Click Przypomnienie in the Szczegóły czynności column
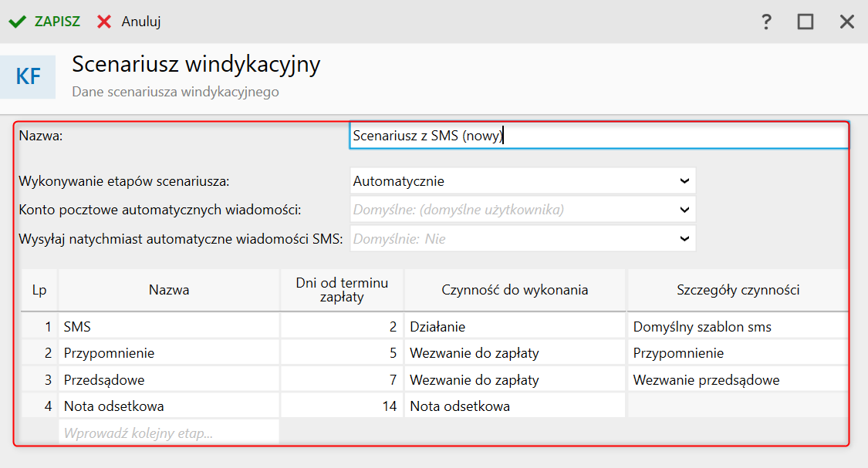 738,353
